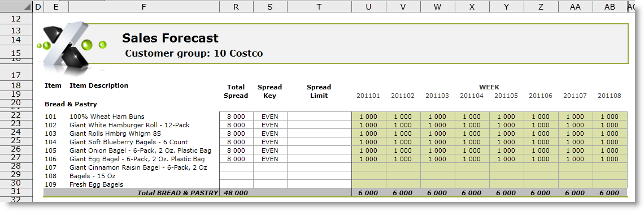Select Spread Key cell for item 103
The width and height of the screenshot is (644, 211).
click(x=270, y=134)
